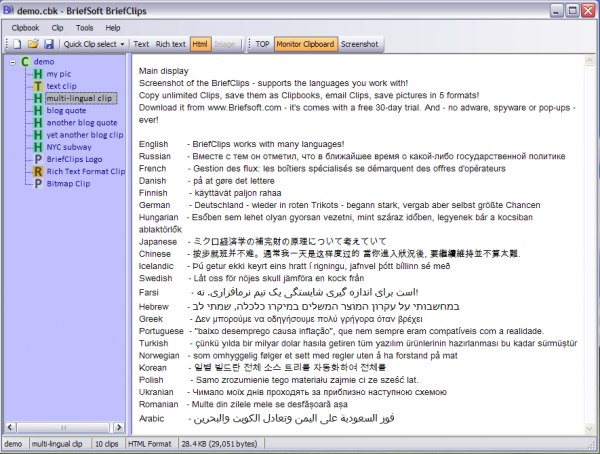
Task: Select the another blog quote clip
Action: (x=82, y=123)
